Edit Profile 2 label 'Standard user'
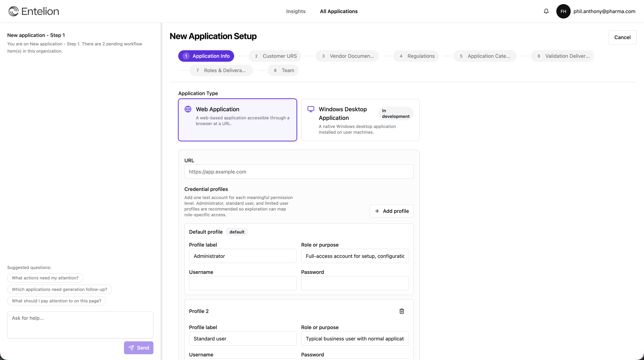 [x=243, y=338]
